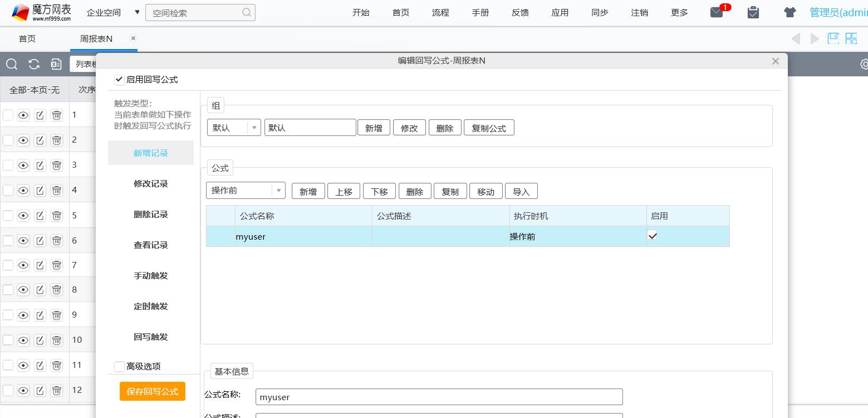
Task: Toggle 启用回写公式 checkbox
Action: point(119,80)
